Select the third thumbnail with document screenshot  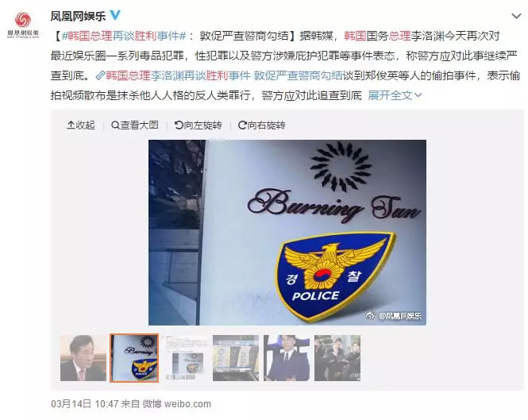[x=185, y=358]
